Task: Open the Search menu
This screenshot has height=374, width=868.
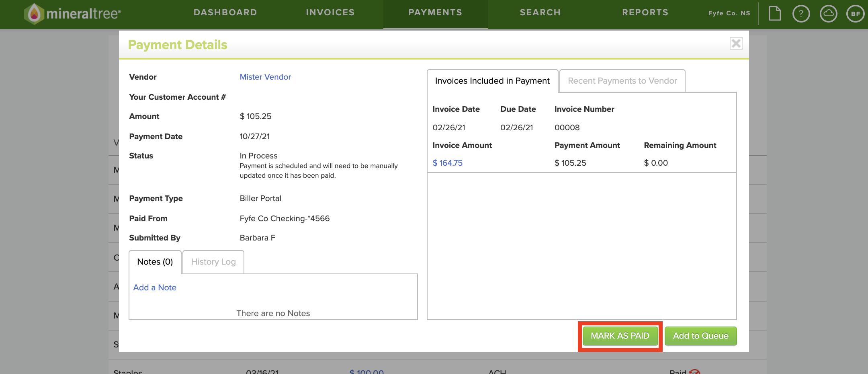Action: coord(540,12)
